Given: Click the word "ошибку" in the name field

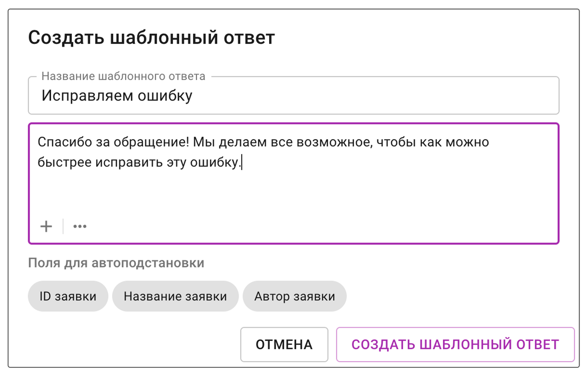Looking at the screenshot, I should click(x=165, y=96).
